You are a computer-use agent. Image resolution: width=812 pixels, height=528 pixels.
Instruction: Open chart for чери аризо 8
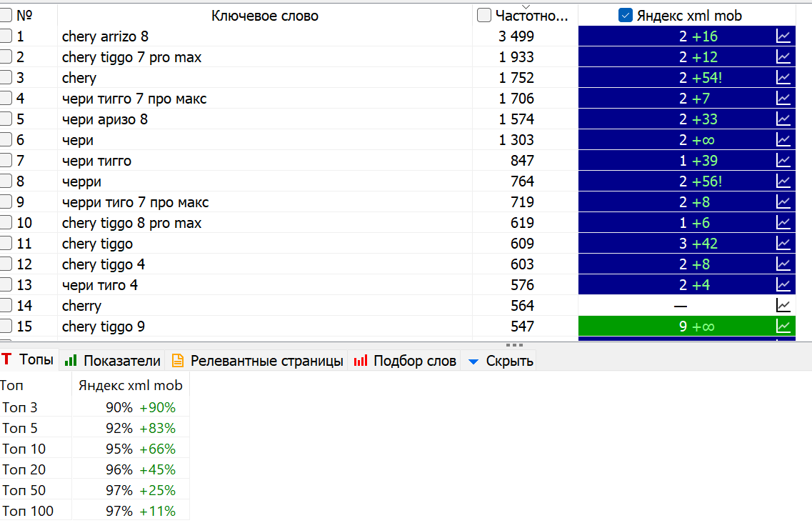(783, 119)
